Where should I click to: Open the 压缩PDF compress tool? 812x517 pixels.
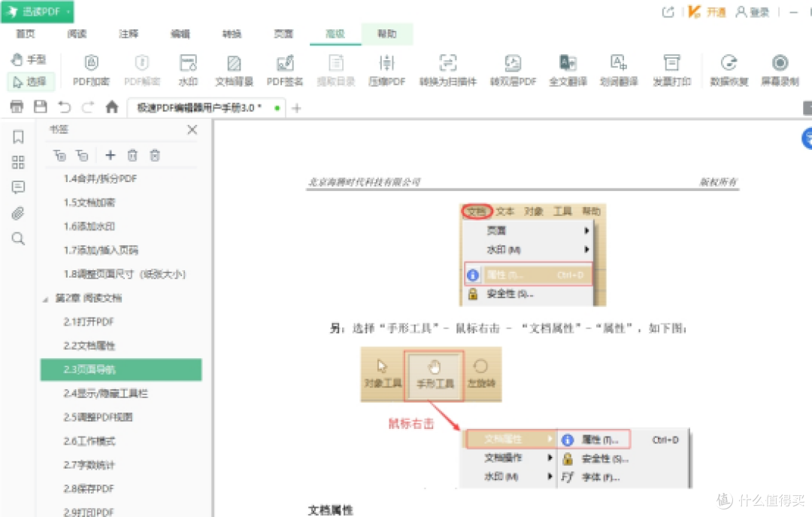(x=387, y=70)
